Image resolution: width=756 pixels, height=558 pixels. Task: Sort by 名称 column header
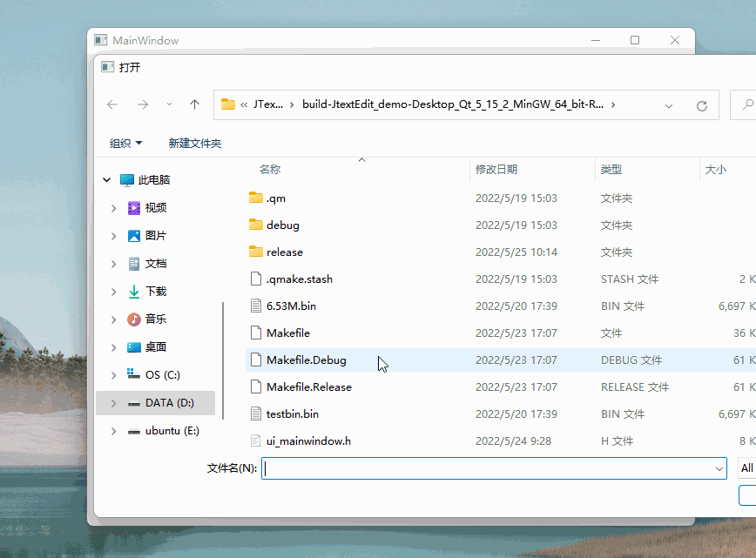[270, 170]
